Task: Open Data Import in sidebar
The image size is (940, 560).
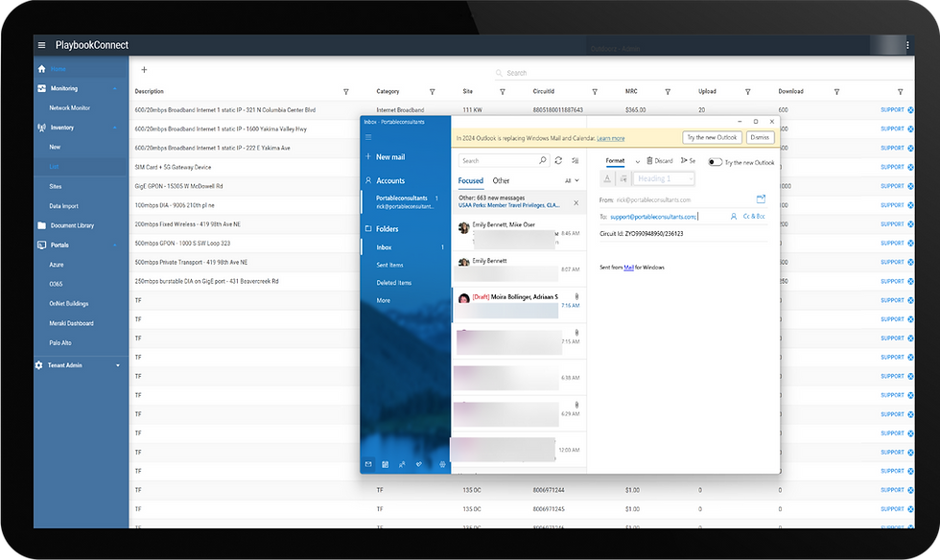Action: pyautogui.click(x=63, y=206)
